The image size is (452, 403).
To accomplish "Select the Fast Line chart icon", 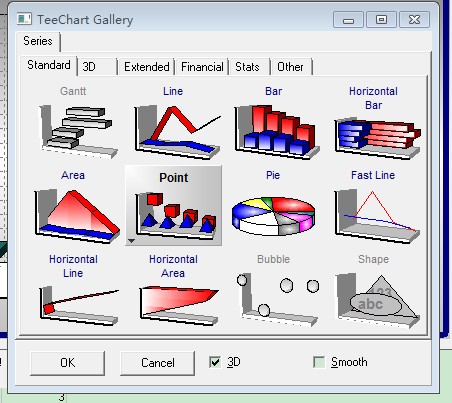I will coord(377,216).
